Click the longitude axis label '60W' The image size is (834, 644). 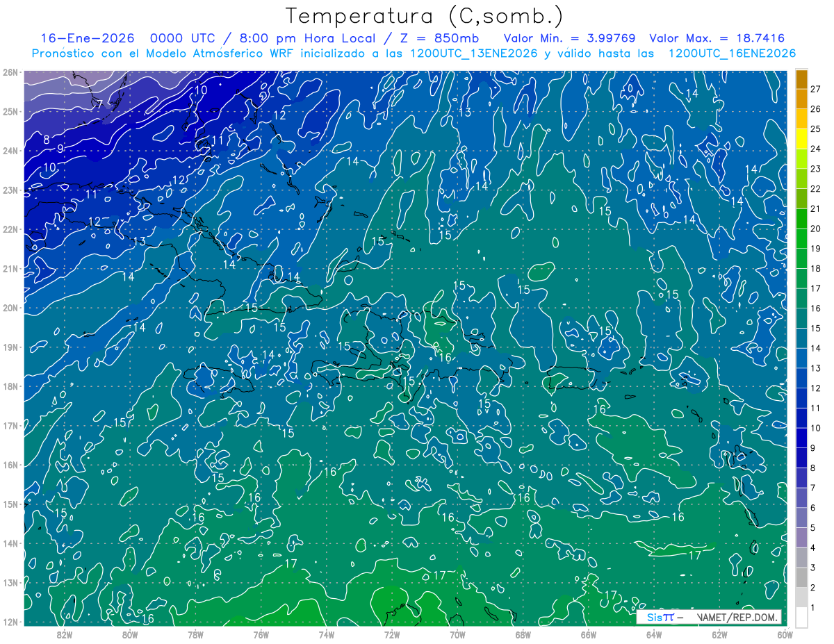point(785,634)
